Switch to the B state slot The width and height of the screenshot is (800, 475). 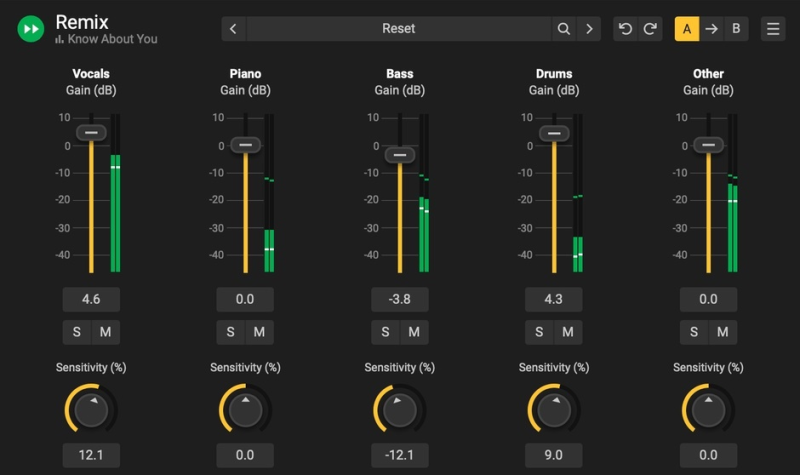coord(736,29)
